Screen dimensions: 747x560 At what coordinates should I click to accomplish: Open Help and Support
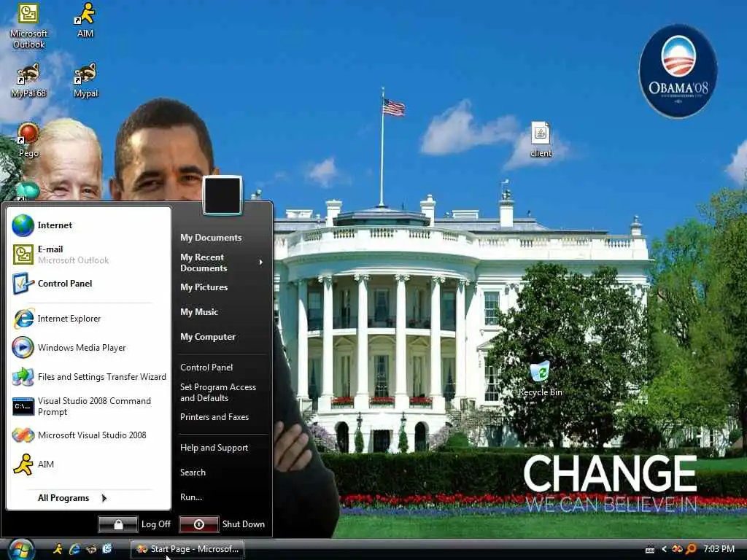[x=214, y=448]
